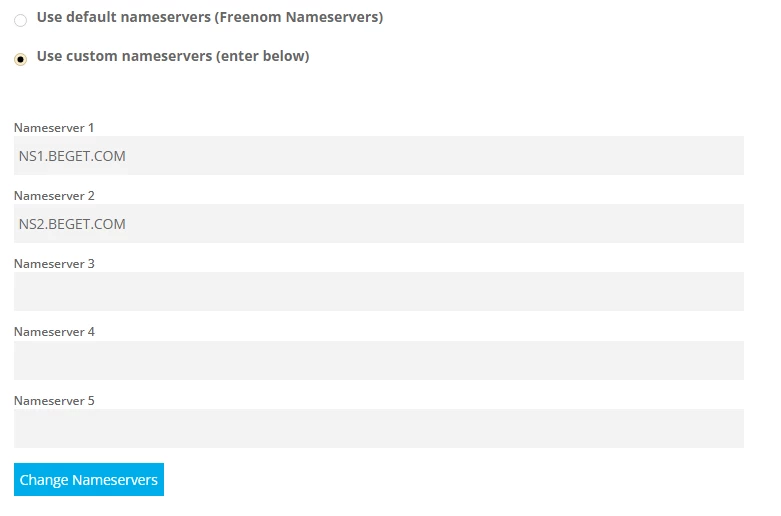Viewport: 781px width, 516px height.
Task: Click the '(enter below)' text of custom option
Action: click(262, 56)
